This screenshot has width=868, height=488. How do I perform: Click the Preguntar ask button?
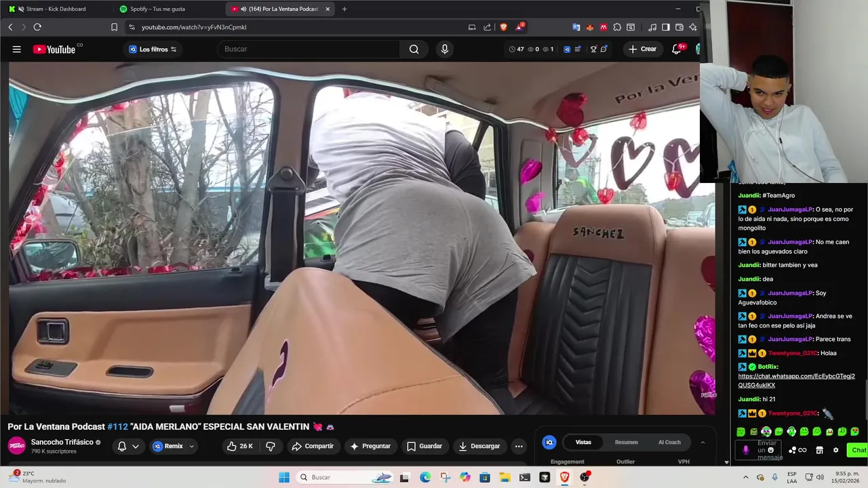[370, 446]
